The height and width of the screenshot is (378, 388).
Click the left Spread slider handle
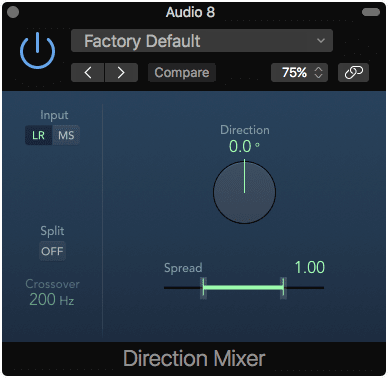pos(203,288)
